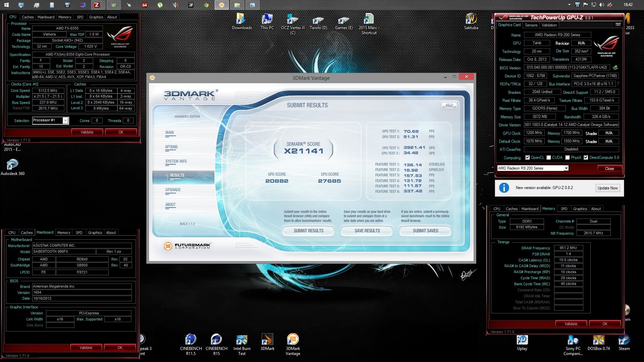Open OCZ Vertex III (C) drive icon
Image resolution: width=644 pixels, height=362 pixels.
[293, 24]
